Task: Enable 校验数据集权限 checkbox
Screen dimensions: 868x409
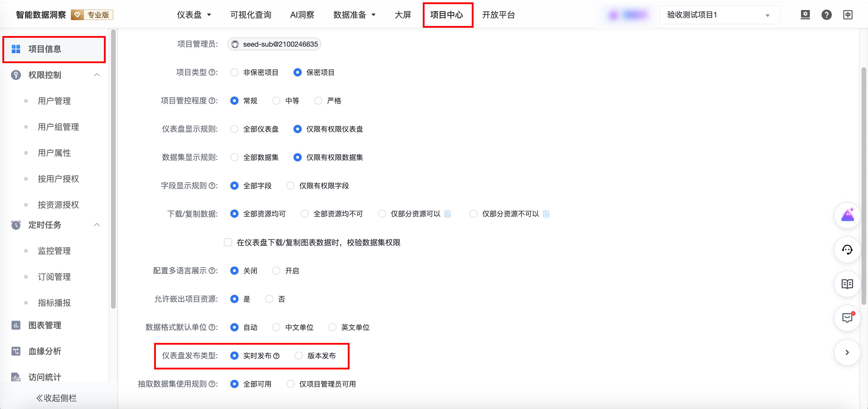Action: click(x=228, y=242)
